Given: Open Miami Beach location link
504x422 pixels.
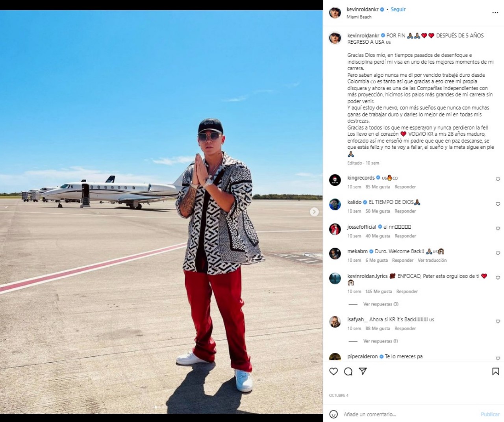Looking at the screenshot, I should click(x=359, y=17).
